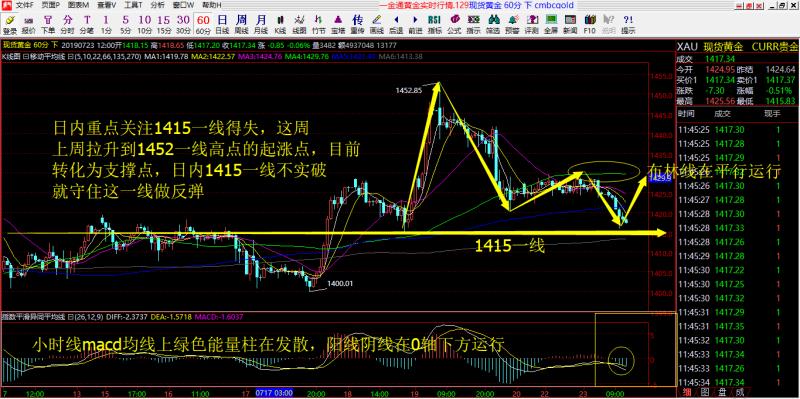800x399 pixels.
Task: Select the 30分 thirty-minute period
Action: pos(183,24)
